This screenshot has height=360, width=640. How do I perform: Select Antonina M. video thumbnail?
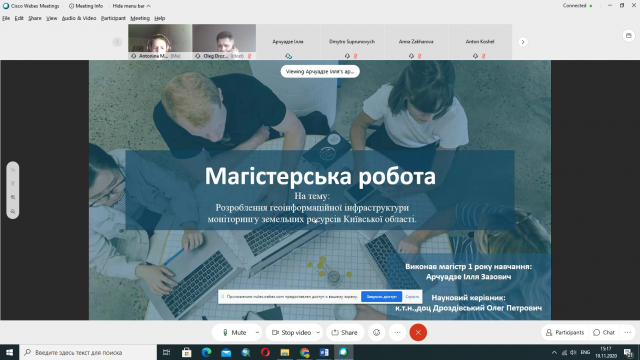click(160, 42)
